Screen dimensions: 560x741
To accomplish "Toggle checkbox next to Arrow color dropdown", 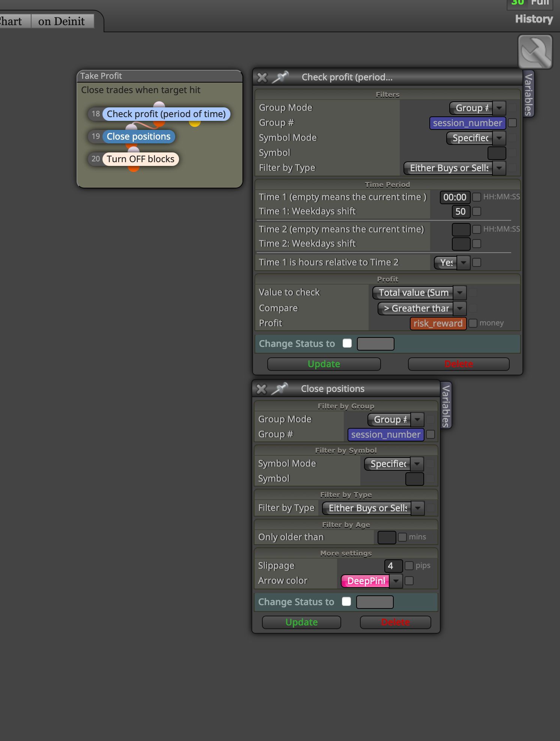I will 409,581.
